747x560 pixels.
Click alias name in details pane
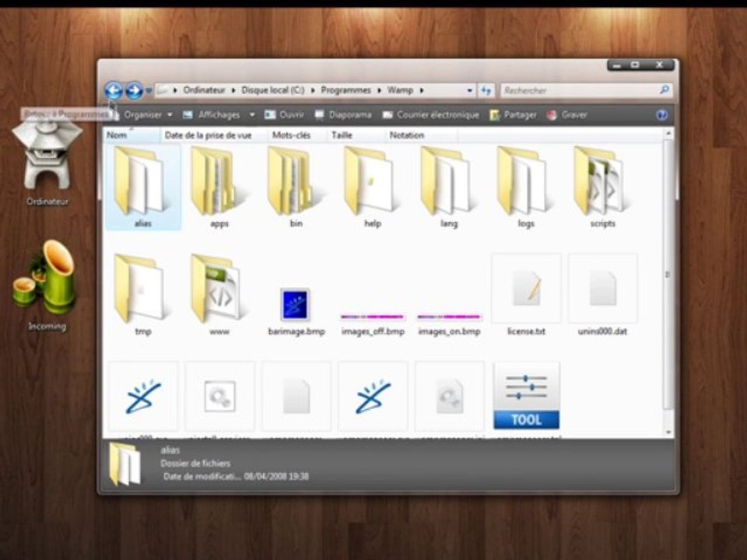pos(170,450)
